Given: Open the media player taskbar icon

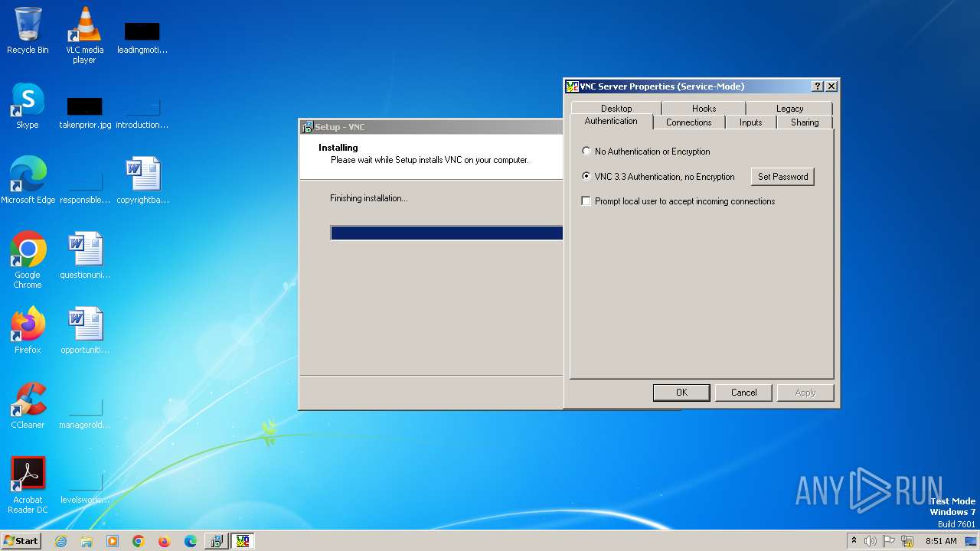Looking at the screenshot, I should coord(113,541).
